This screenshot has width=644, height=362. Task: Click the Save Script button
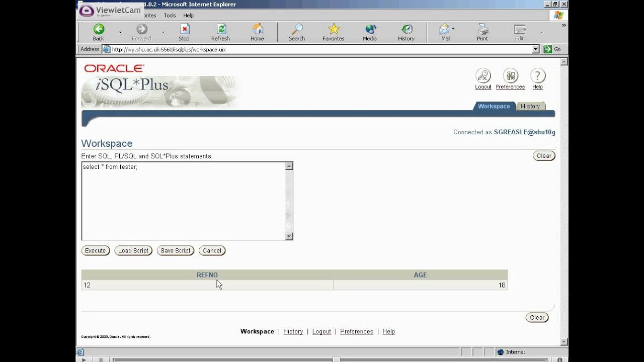coord(176,250)
